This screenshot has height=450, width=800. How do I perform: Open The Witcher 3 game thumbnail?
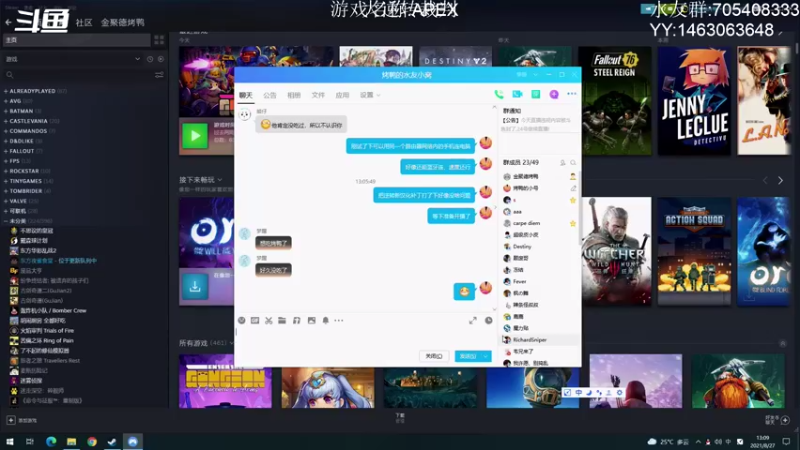click(x=616, y=251)
